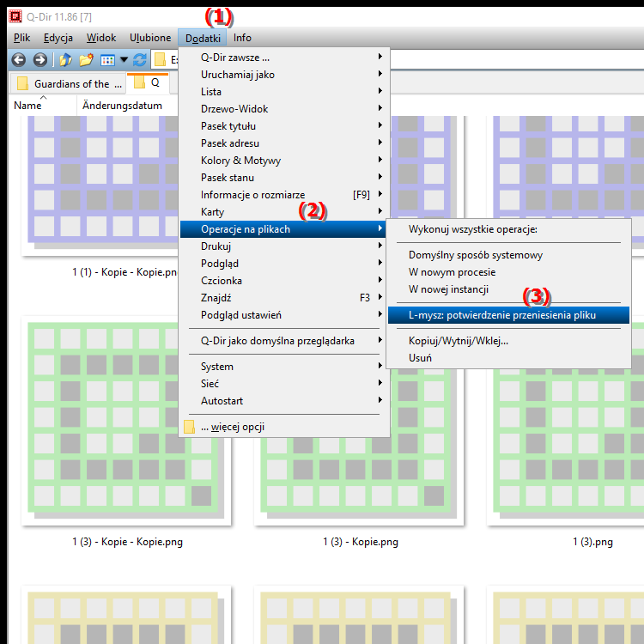
Task: Click the folder icon in address bar
Action: [x=160, y=60]
